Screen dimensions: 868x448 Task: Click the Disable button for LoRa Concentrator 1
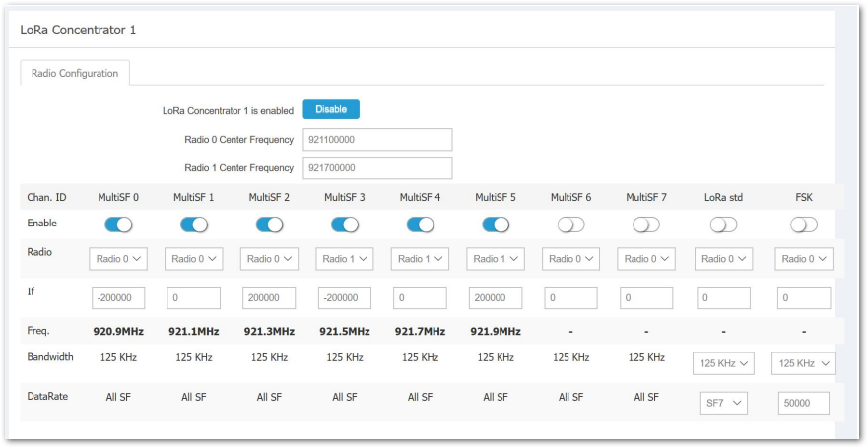click(330, 109)
